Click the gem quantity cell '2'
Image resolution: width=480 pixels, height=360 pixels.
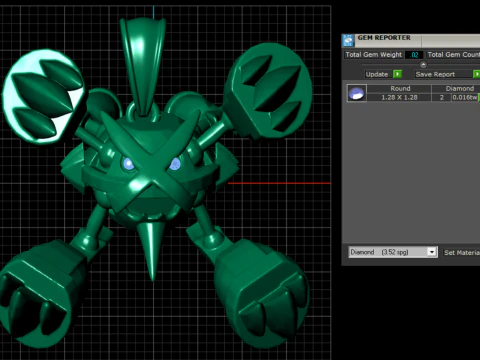click(442, 97)
